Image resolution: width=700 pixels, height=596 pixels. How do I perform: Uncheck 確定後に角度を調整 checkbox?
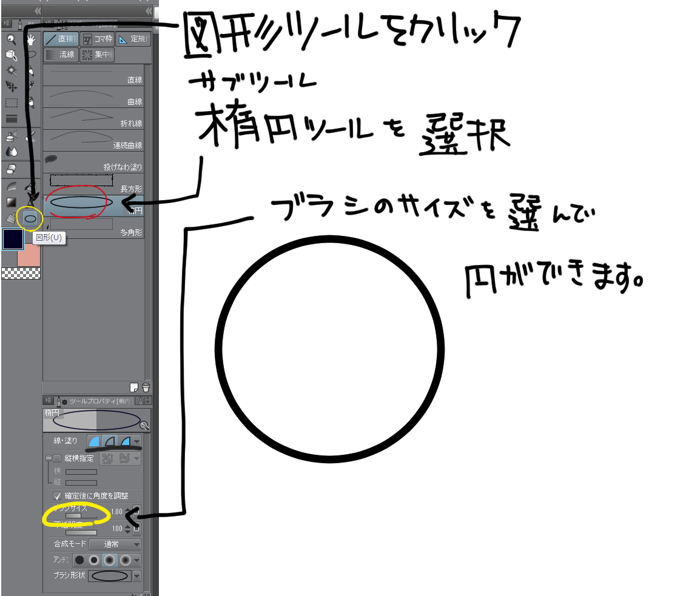pos(57,495)
